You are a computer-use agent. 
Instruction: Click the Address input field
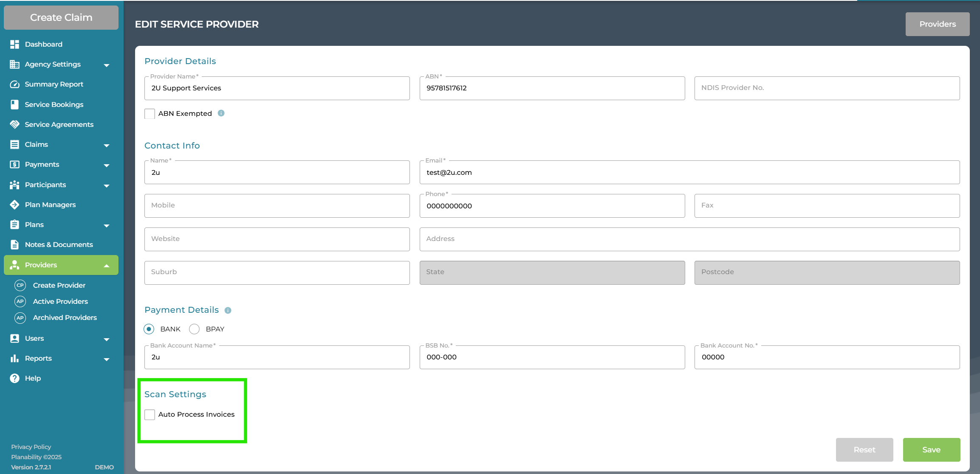click(x=689, y=239)
